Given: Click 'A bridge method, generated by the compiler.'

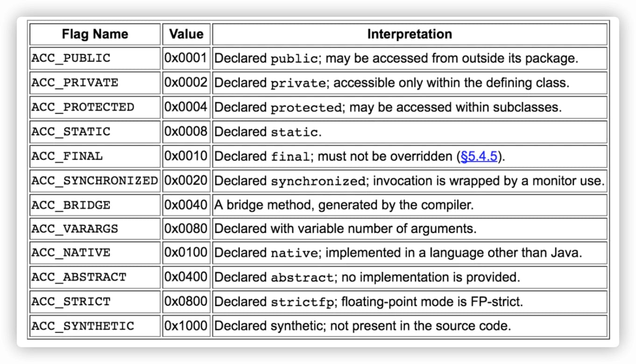Looking at the screenshot, I should pos(344,205).
